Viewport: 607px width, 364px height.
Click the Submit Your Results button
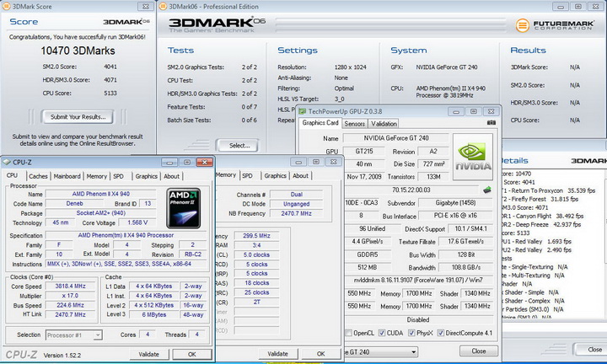coord(78,117)
